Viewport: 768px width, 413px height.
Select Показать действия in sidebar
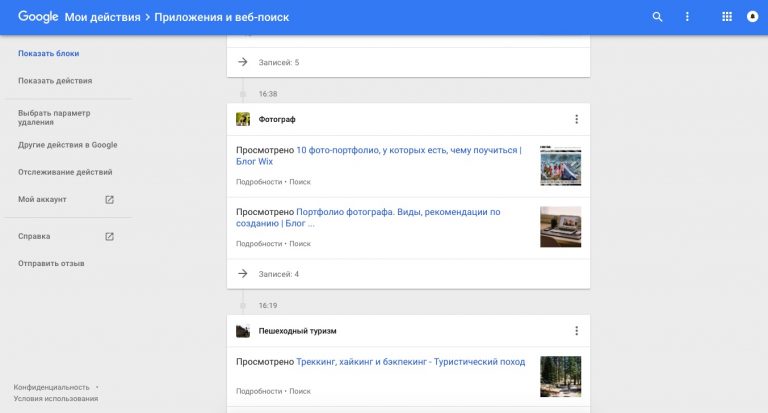coord(55,80)
